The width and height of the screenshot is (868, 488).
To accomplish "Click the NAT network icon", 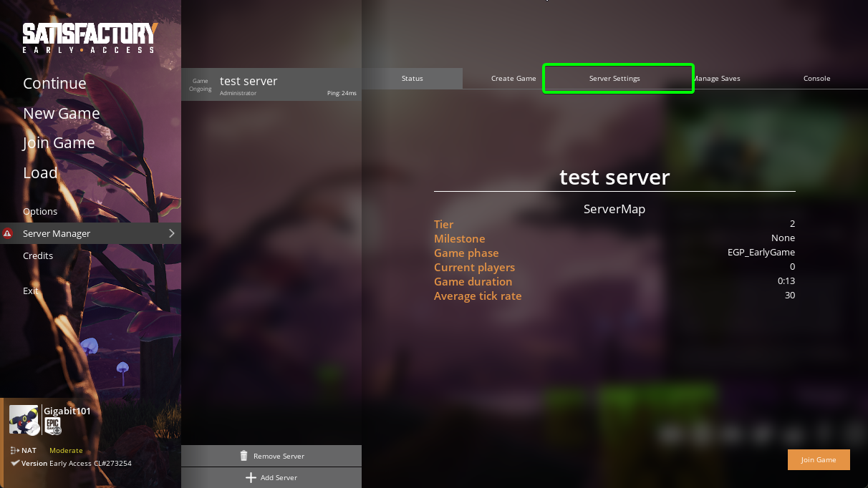I will [14, 450].
